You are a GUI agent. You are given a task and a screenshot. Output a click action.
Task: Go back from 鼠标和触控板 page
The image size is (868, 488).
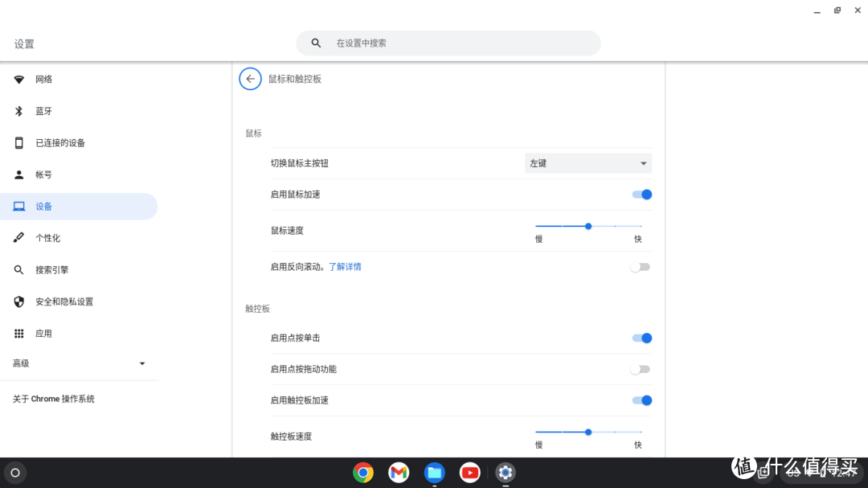249,79
